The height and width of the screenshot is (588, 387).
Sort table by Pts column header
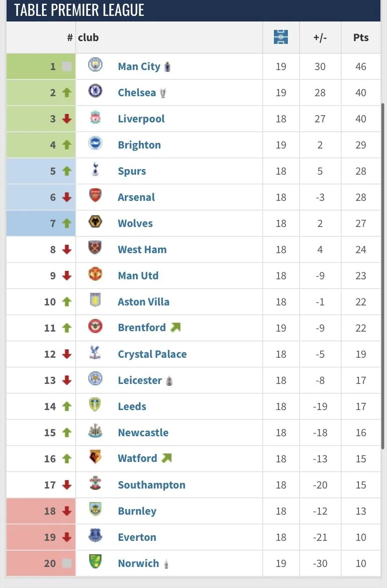click(x=361, y=37)
